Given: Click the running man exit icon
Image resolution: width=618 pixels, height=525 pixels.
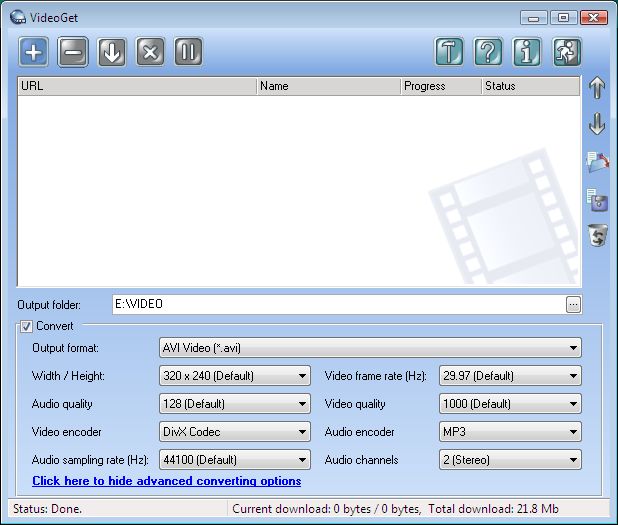Looking at the screenshot, I should [567, 52].
